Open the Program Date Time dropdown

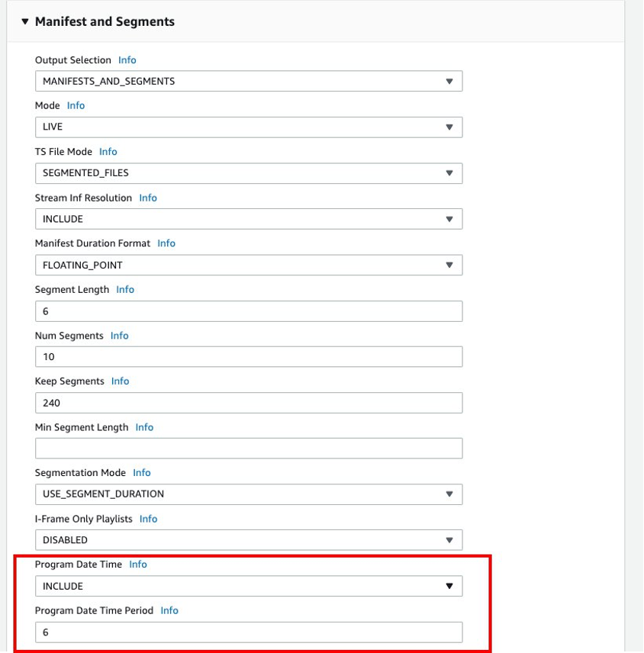[248, 586]
